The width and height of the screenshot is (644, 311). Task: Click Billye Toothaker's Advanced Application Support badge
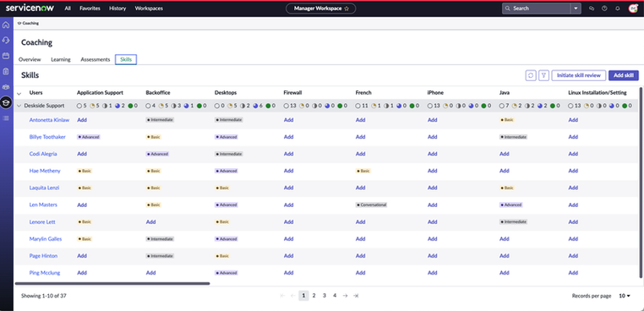(x=89, y=137)
